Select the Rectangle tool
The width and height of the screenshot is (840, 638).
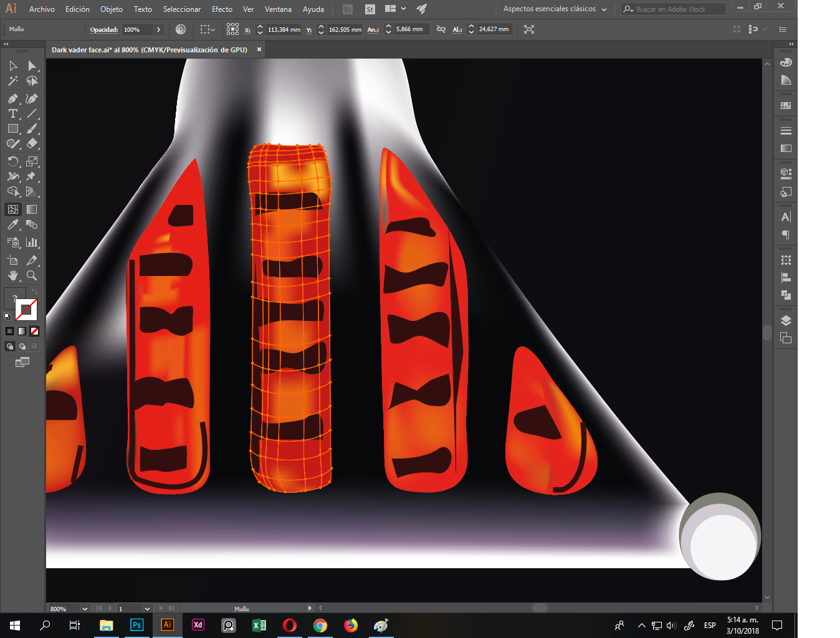[x=13, y=128]
